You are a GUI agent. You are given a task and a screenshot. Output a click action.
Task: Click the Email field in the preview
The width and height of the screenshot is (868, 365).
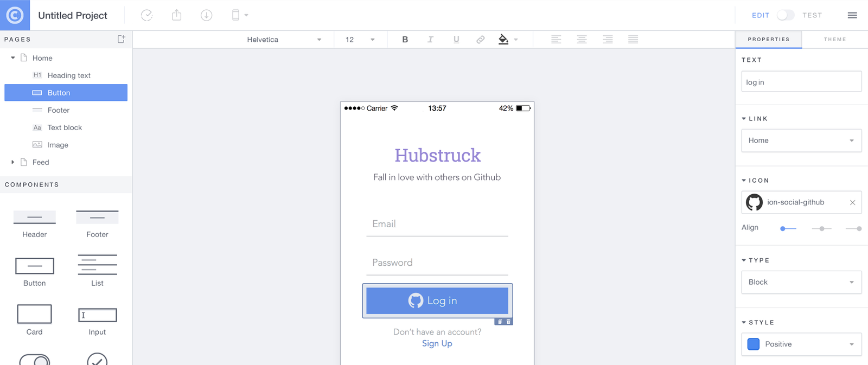coord(437,224)
